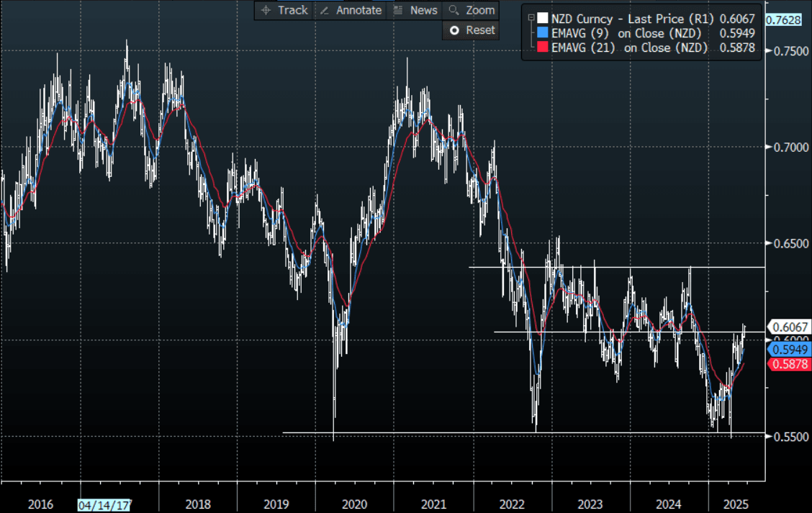Select the Zoom magnifier tool
812x513 pixels.
click(472, 10)
